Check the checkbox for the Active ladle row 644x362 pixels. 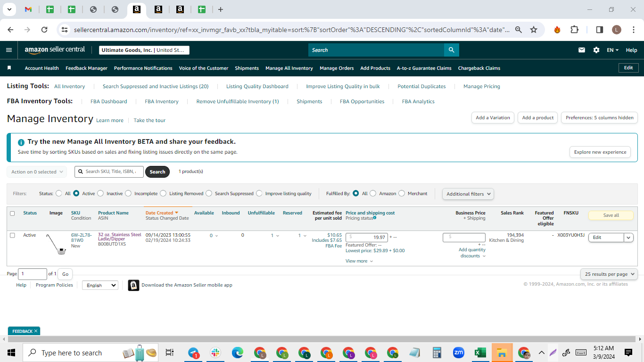(12, 235)
